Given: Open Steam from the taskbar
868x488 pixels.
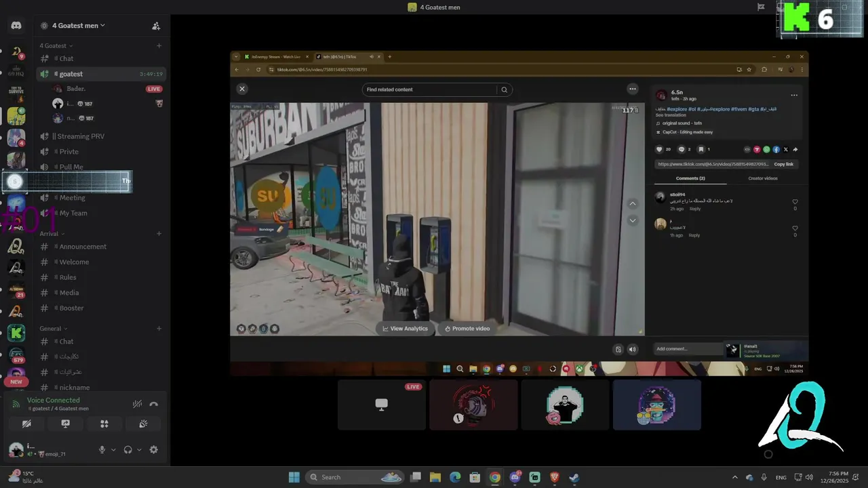Looking at the screenshot, I should (574, 477).
